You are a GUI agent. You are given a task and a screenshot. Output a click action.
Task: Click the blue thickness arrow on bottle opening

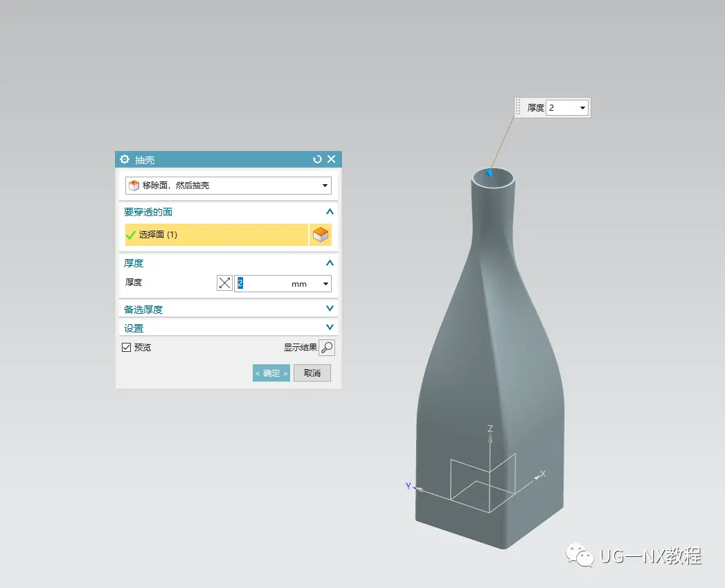click(490, 173)
